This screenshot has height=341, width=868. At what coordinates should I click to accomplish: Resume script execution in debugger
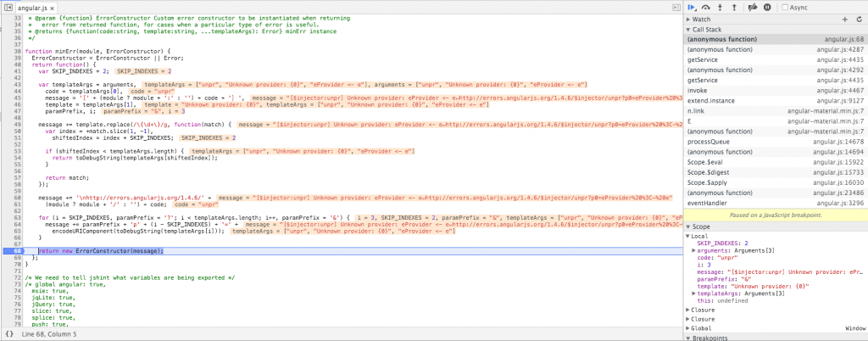[x=692, y=7]
